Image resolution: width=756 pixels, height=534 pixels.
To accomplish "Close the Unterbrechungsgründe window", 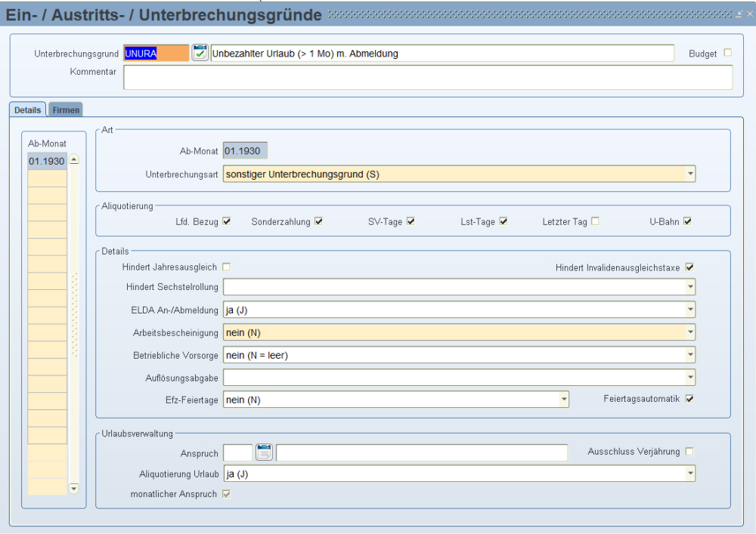I will [750, 14].
